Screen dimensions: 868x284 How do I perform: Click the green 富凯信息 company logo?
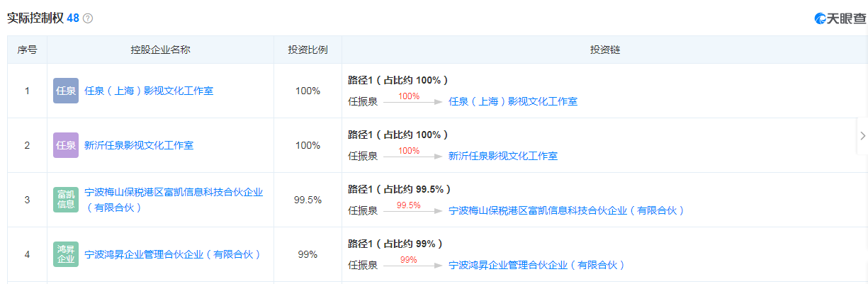(66, 200)
